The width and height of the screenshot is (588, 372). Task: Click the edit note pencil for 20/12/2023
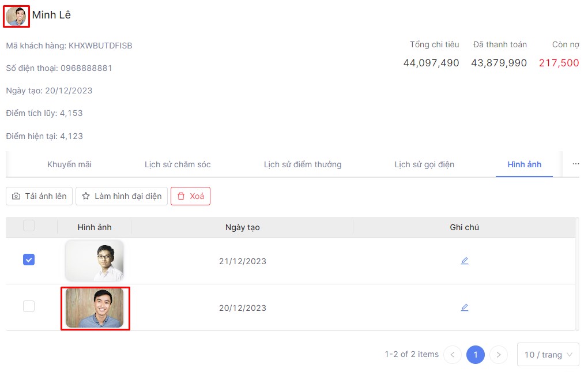click(x=465, y=307)
